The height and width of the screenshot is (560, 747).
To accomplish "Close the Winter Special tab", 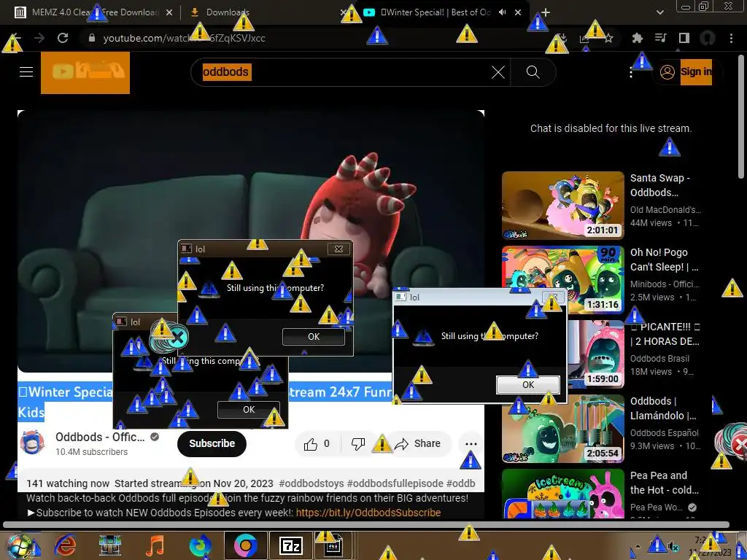I will coord(519,12).
